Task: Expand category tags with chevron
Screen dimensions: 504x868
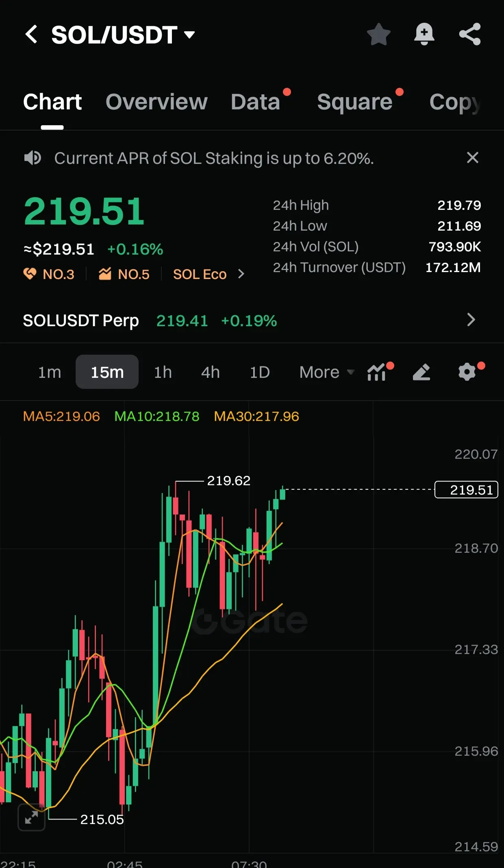Action: [241, 274]
